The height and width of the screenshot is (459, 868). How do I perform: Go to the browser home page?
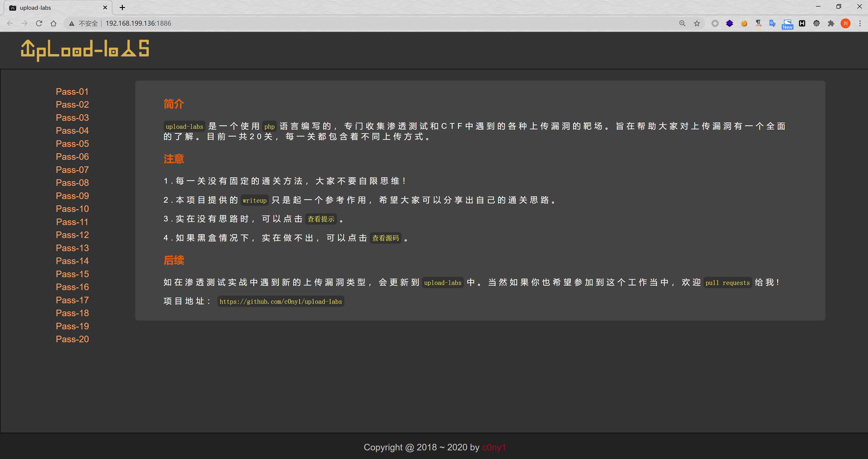[53, 23]
